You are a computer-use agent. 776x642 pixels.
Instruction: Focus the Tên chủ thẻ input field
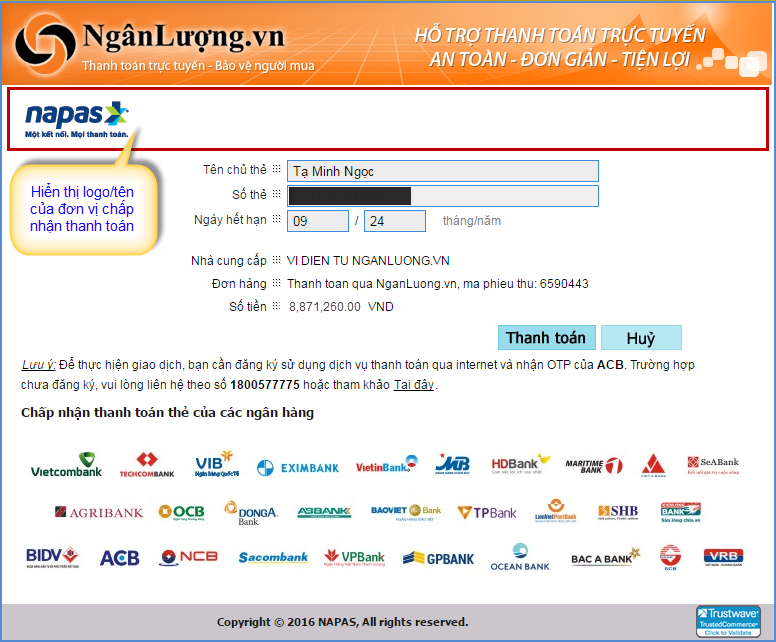[442, 171]
